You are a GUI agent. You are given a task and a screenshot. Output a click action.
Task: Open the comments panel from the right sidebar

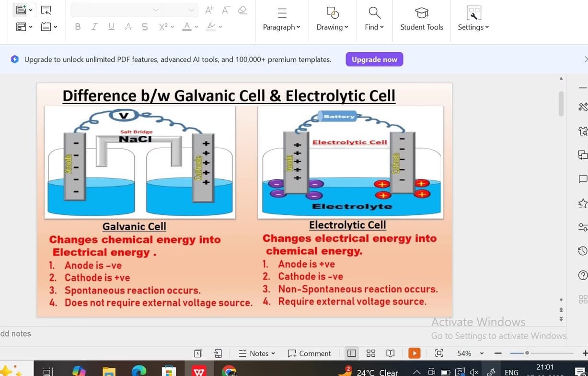pos(582,179)
